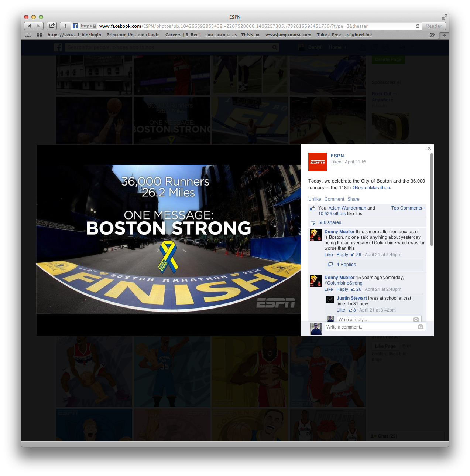Open a new tab with the tab bar plus
This screenshot has width=470, height=476.
point(444,35)
